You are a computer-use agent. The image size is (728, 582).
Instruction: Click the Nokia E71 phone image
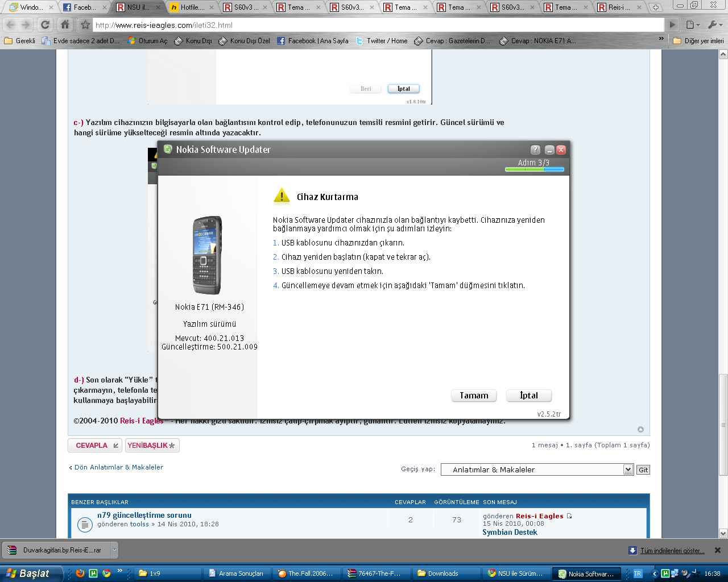[207, 255]
